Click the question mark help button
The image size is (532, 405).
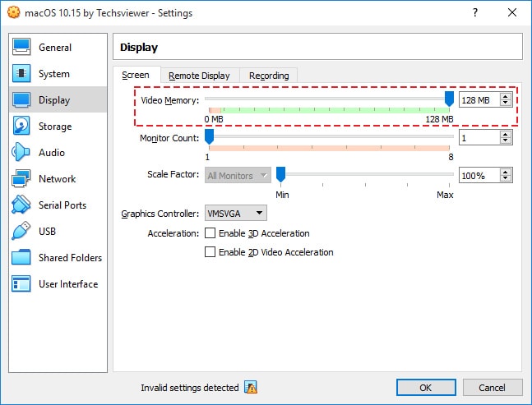(475, 13)
